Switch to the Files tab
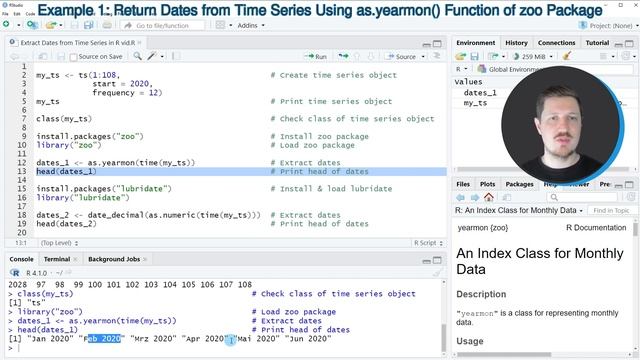640x360 pixels. (x=463, y=184)
